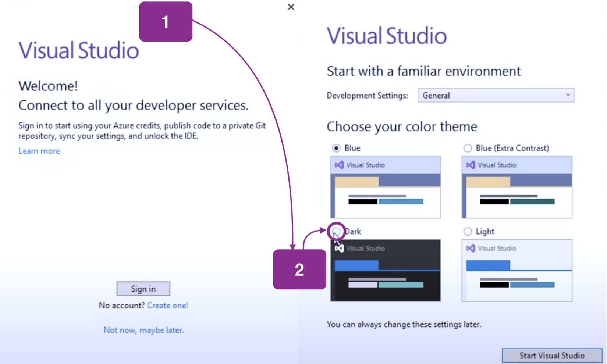Click Start Visual Studio button
607x364 pixels.
(551, 356)
